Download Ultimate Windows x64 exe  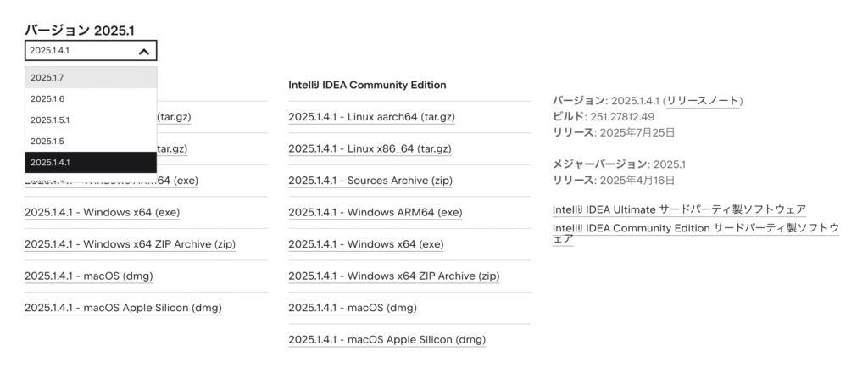tap(102, 212)
